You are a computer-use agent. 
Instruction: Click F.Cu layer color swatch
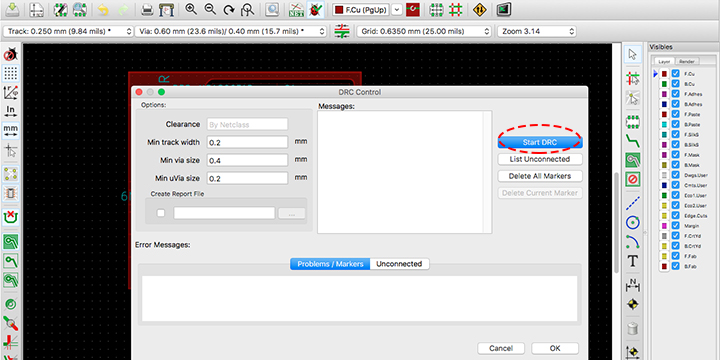click(x=664, y=73)
